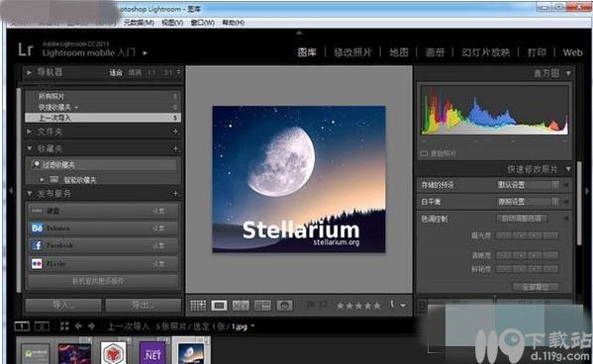This screenshot has height=364, width=593.
Task: Open the 画册 Book module
Action: pyautogui.click(x=435, y=52)
